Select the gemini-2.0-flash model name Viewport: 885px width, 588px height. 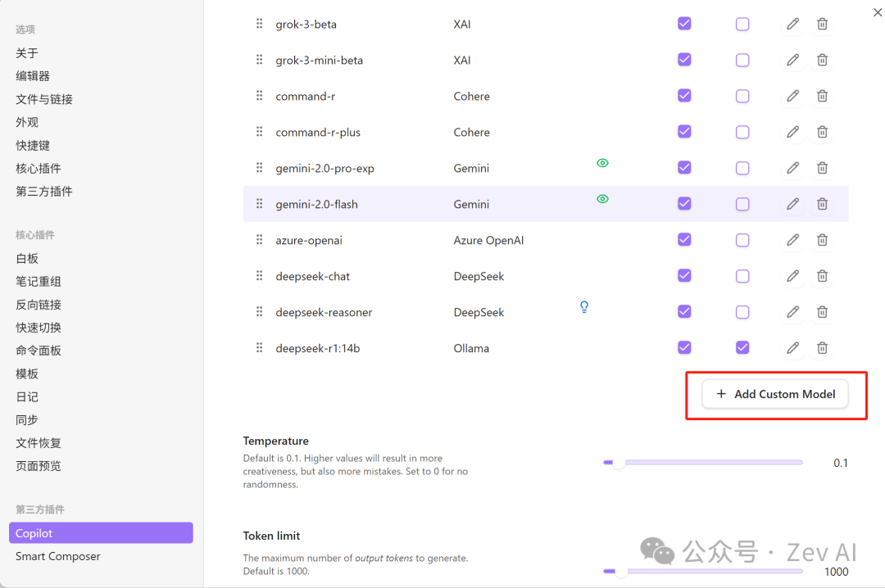pyautogui.click(x=316, y=204)
